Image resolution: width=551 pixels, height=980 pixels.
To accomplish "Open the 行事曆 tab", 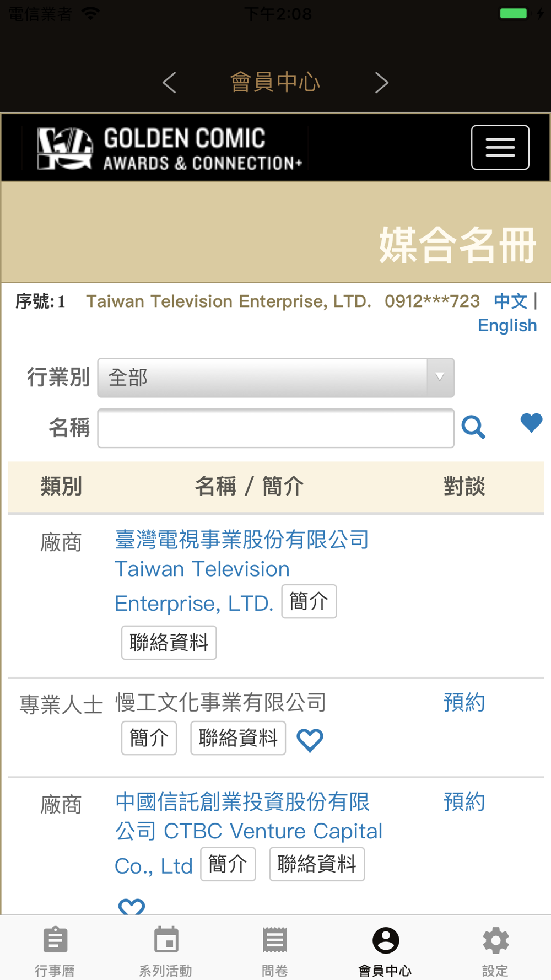I will (55, 949).
